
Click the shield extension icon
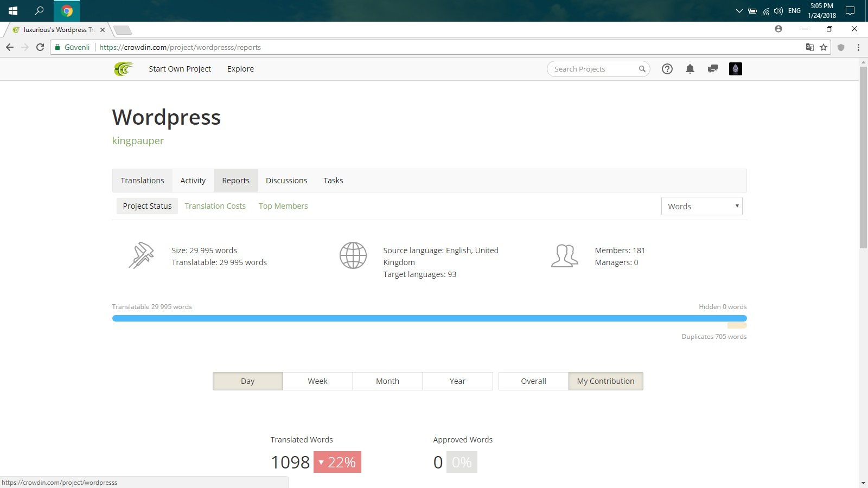tap(841, 47)
